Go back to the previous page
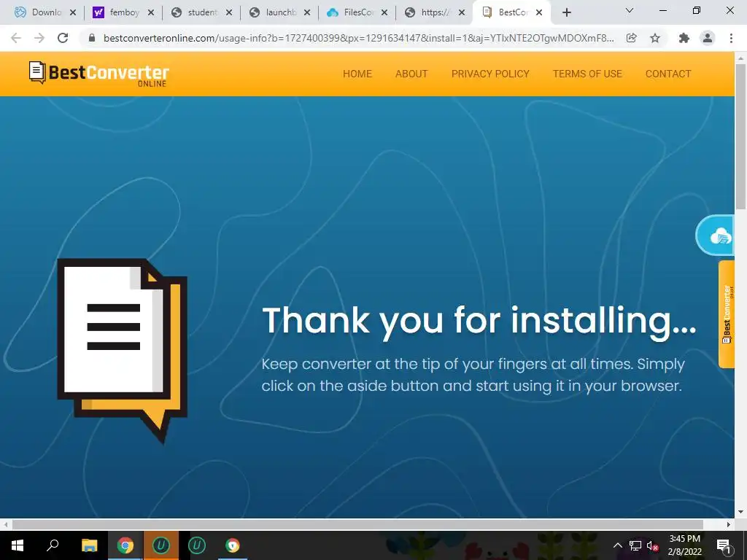This screenshot has width=747, height=560. point(16,38)
